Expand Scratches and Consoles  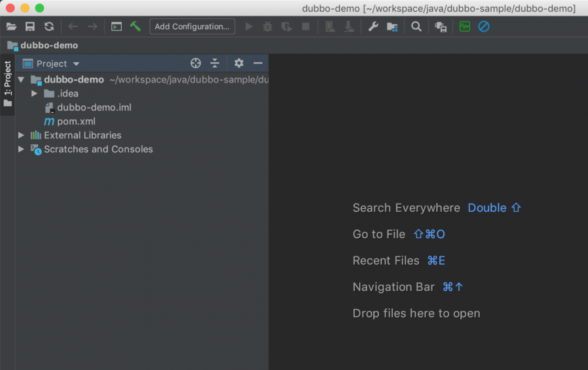21,149
